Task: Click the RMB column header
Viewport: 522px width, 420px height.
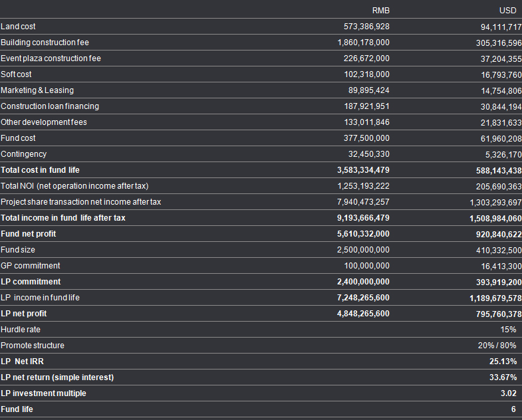Action: pos(381,11)
